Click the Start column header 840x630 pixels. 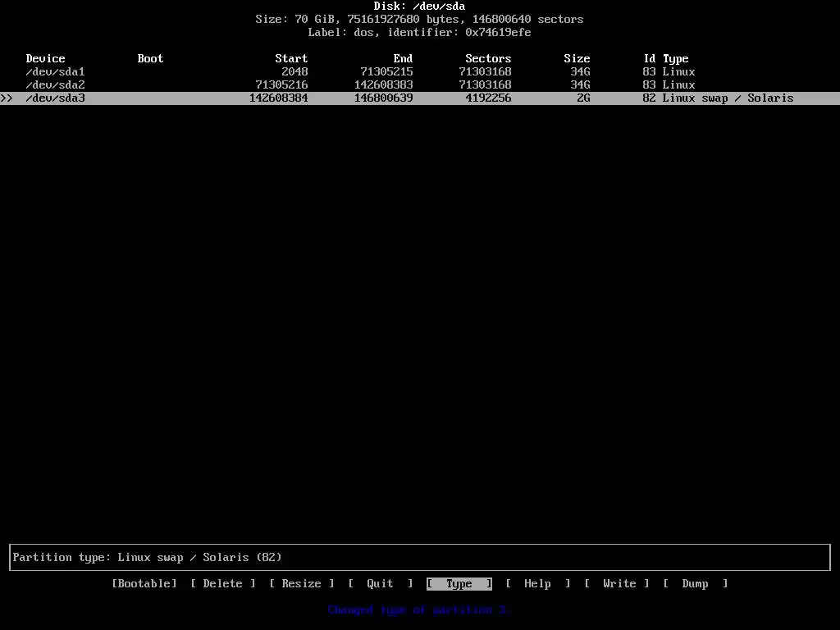(291, 58)
